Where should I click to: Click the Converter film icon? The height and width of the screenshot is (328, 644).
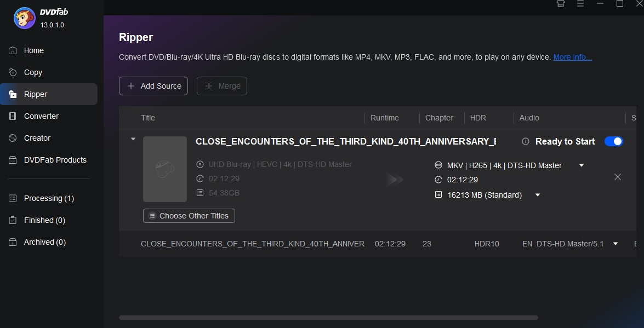13,116
